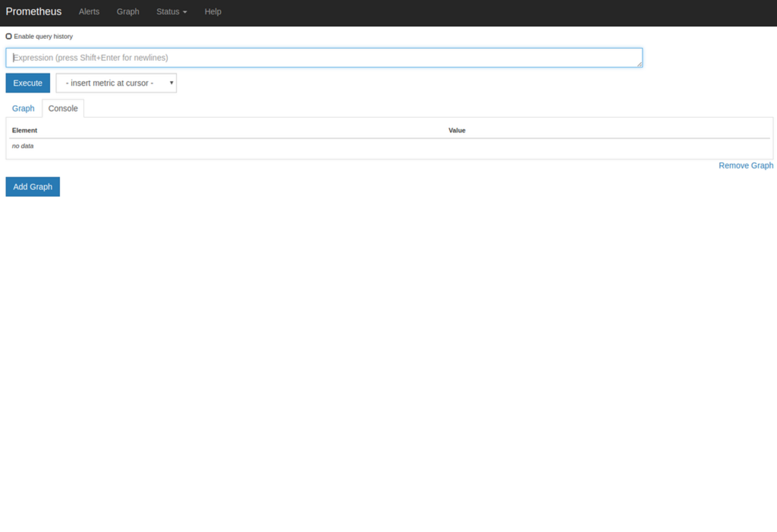The image size is (777, 532).
Task: Navigate to the Help page
Action: [213, 11]
